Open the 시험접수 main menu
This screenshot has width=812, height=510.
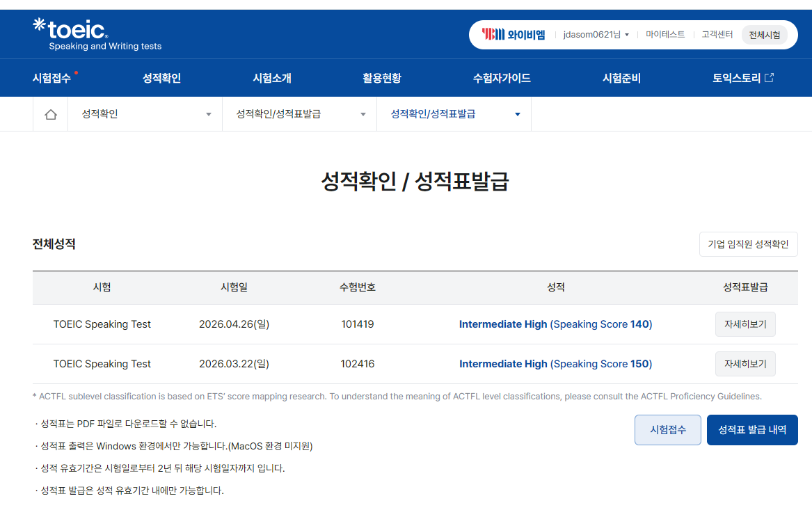pyautogui.click(x=51, y=78)
